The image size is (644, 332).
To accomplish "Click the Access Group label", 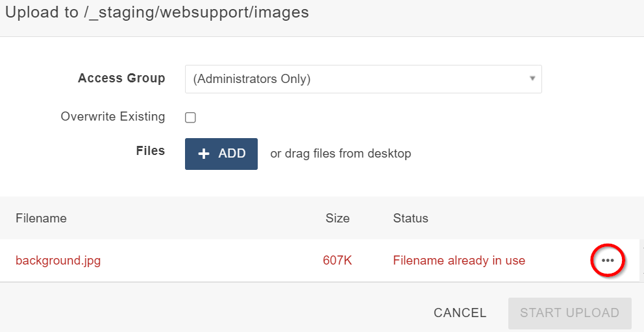I will click(121, 78).
